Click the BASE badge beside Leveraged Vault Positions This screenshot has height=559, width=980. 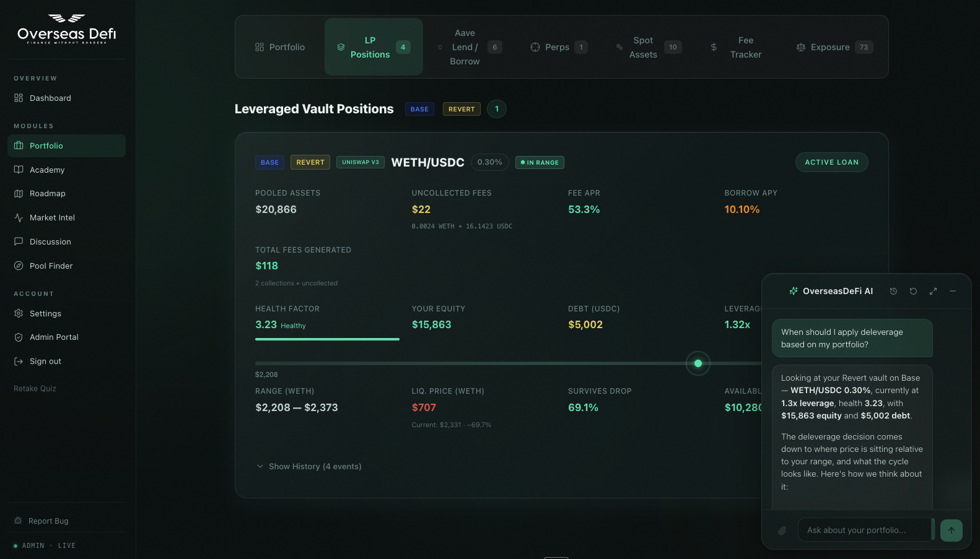point(419,109)
